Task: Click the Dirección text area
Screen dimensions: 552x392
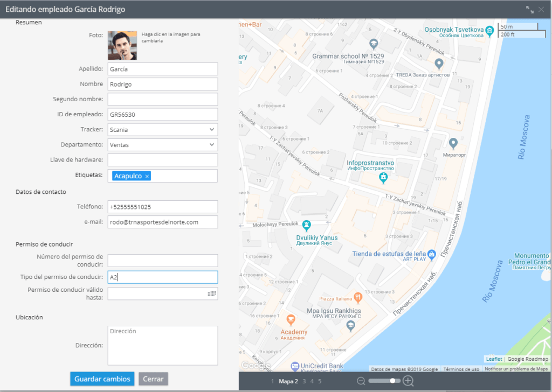Action: [163, 345]
